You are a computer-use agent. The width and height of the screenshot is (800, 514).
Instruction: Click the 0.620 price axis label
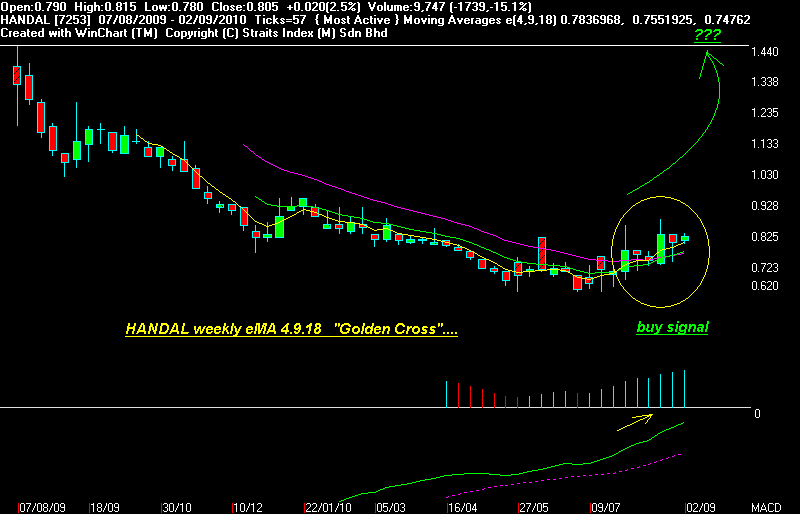[765, 286]
